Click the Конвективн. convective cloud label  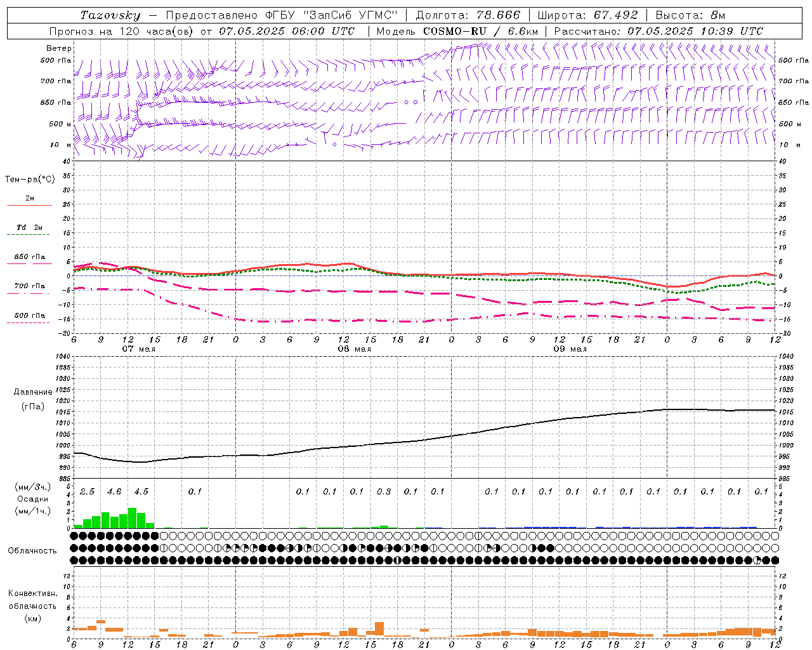pos(33,593)
